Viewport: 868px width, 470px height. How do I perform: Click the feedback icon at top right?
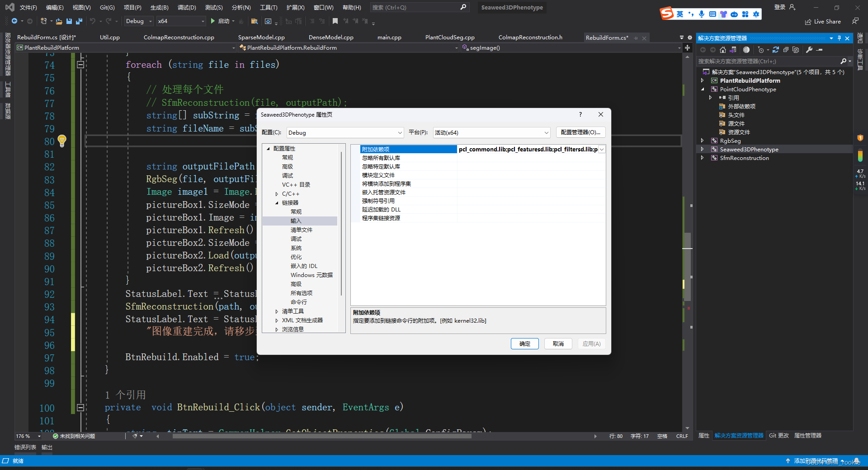pos(855,21)
